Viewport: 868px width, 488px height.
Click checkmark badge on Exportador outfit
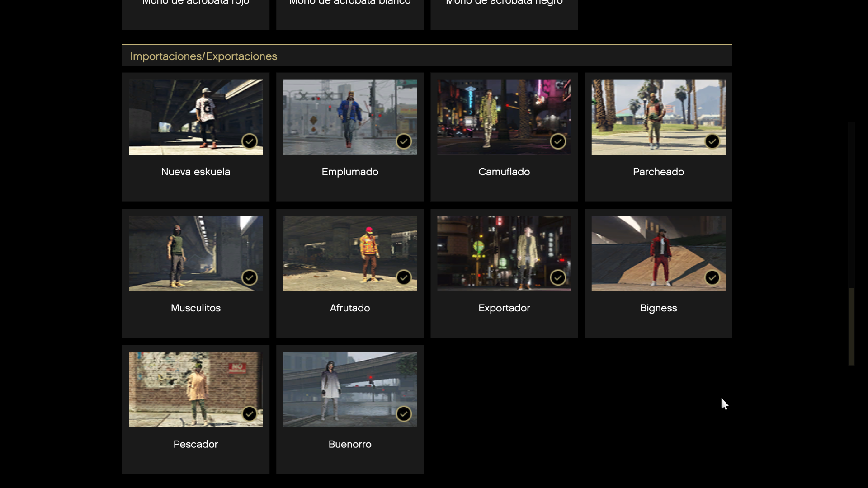point(558,277)
